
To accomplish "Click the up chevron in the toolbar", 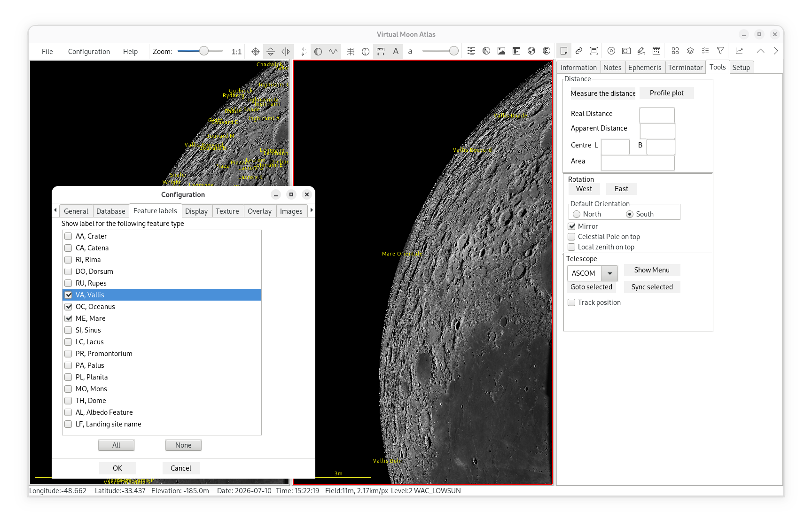I will (760, 51).
